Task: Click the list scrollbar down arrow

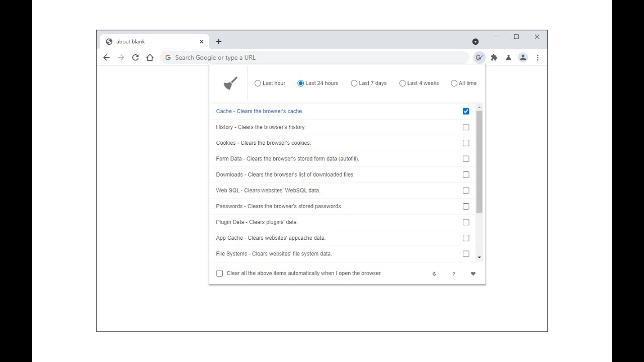Action: pos(479,257)
